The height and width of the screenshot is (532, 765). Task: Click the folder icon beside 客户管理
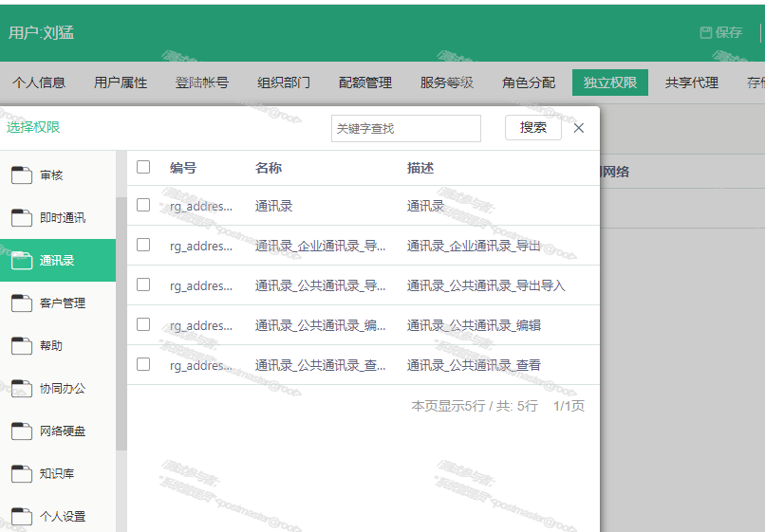(22, 303)
